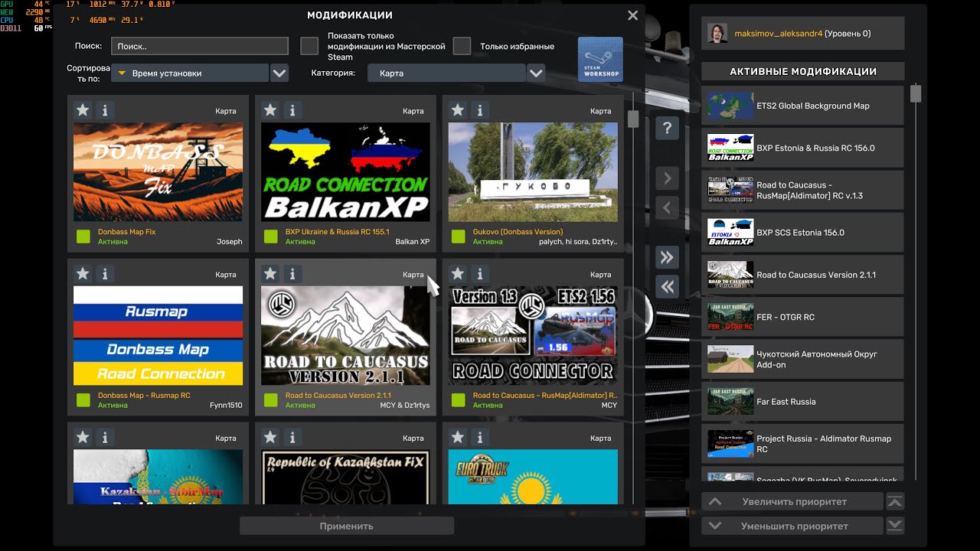This screenshot has width=980, height=551.
Task: Move mod to lowest priority icon
Action: click(895, 526)
